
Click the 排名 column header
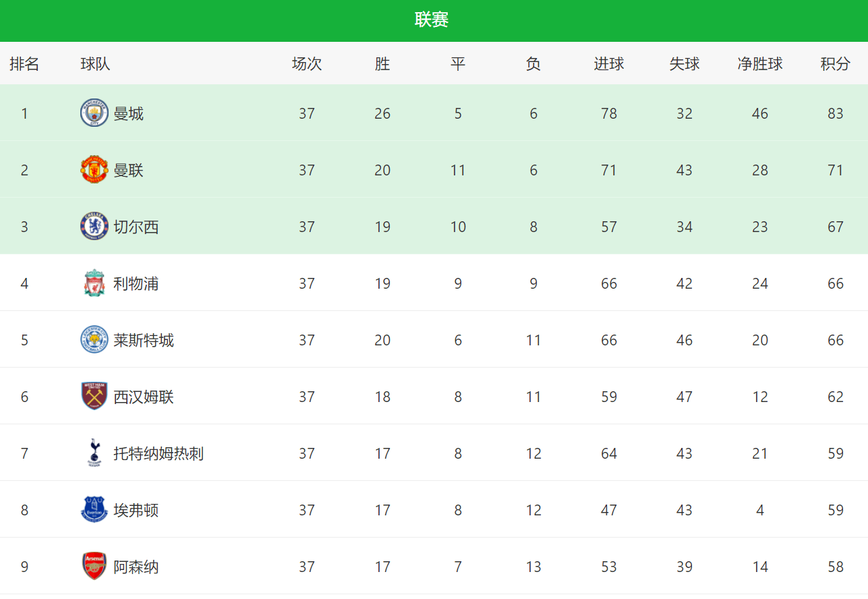24,64
